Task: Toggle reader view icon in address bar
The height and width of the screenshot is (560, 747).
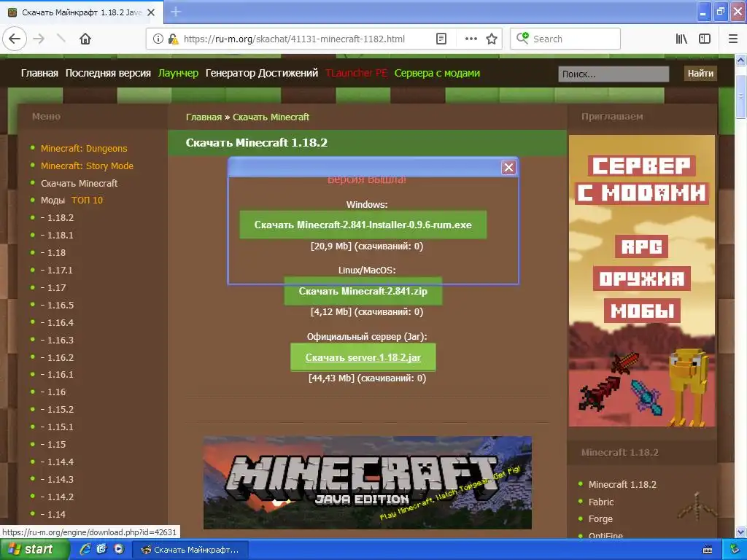Action: coord(441,39)
